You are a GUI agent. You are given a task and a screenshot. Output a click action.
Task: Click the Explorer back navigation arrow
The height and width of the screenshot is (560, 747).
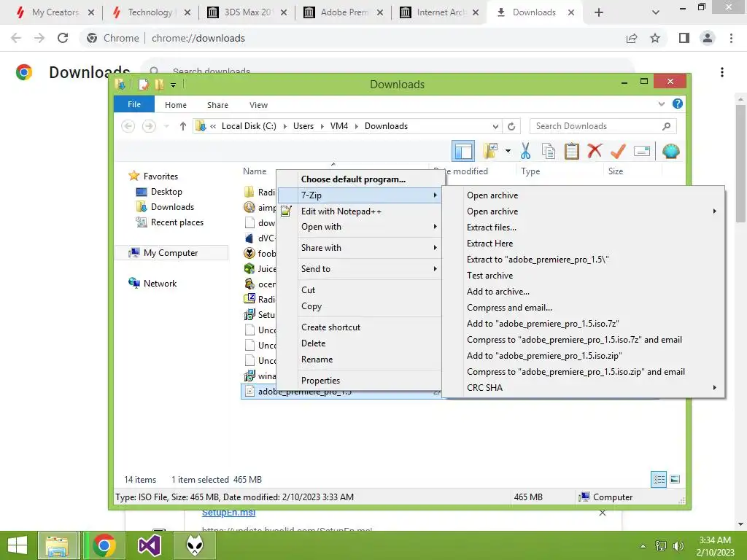[128, 126]
